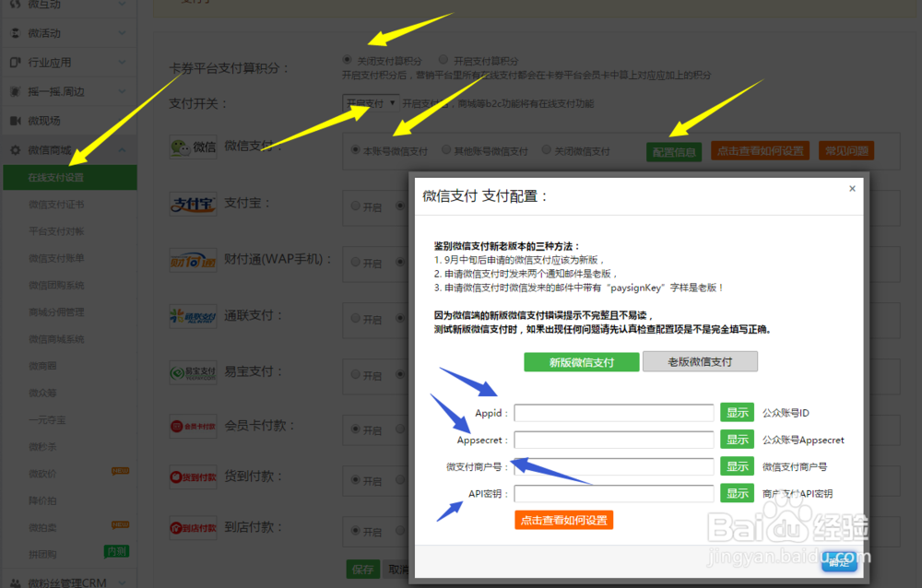Screen dimensions: 922x588
Task: Open 在线支付设置 menu item
Action: [x=70, y=178]
